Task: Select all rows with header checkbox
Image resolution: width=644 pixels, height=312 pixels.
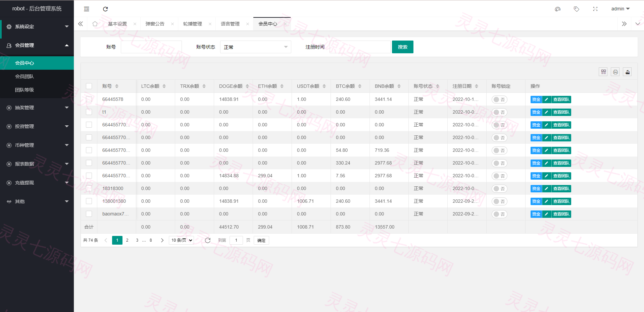Action: [x=89, y=86]
